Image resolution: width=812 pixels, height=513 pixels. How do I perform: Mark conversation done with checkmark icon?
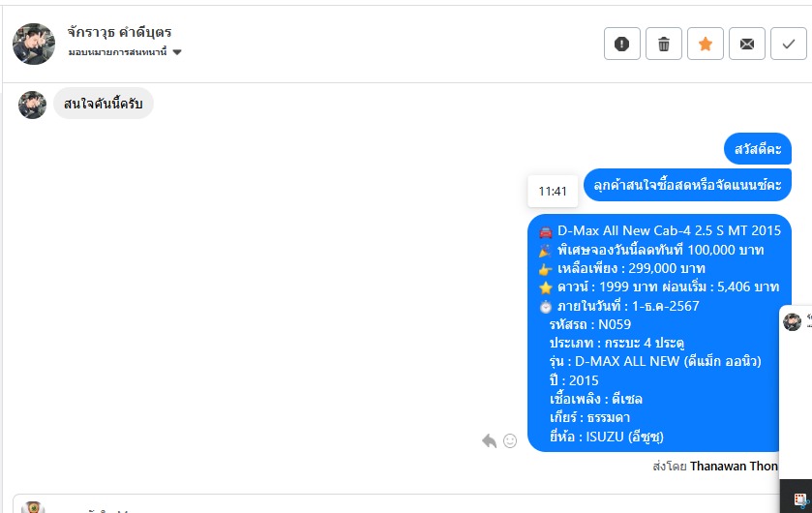(788, 44)
